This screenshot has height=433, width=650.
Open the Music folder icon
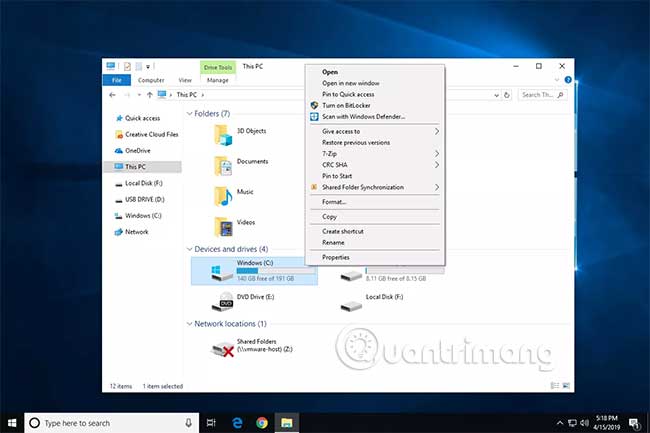pos(223,196)
